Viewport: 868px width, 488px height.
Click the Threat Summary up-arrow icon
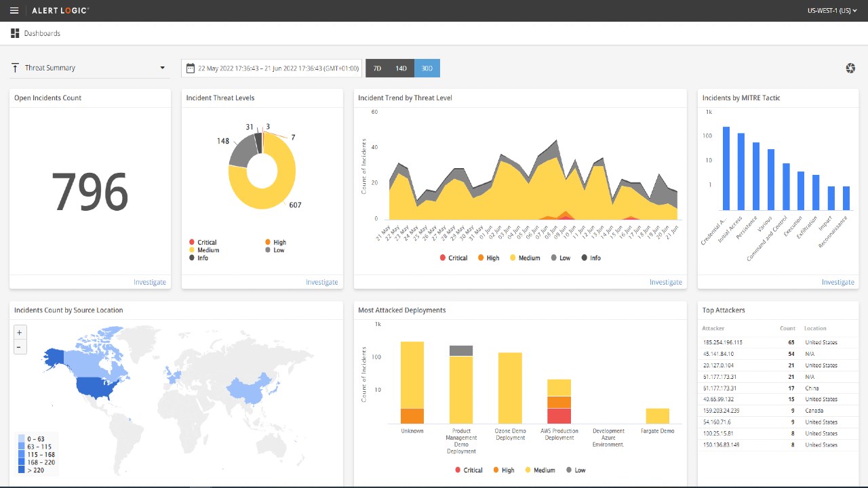pos(15,68)
